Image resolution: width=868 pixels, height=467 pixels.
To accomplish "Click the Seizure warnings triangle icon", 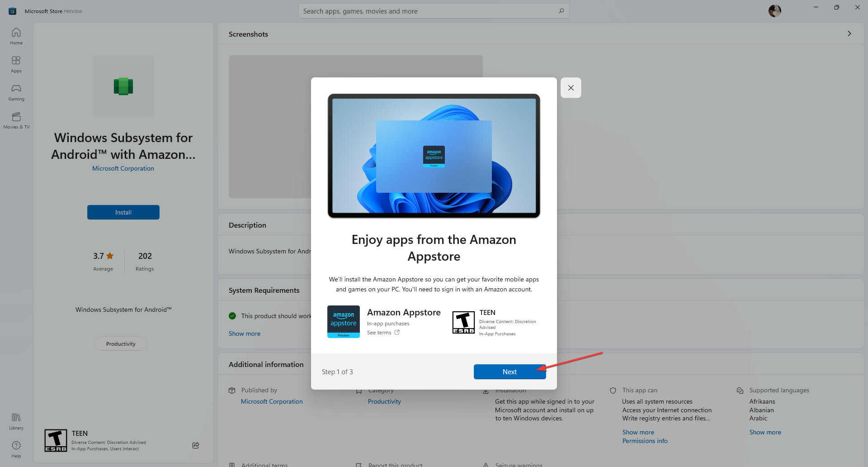I will coord(486,465).
